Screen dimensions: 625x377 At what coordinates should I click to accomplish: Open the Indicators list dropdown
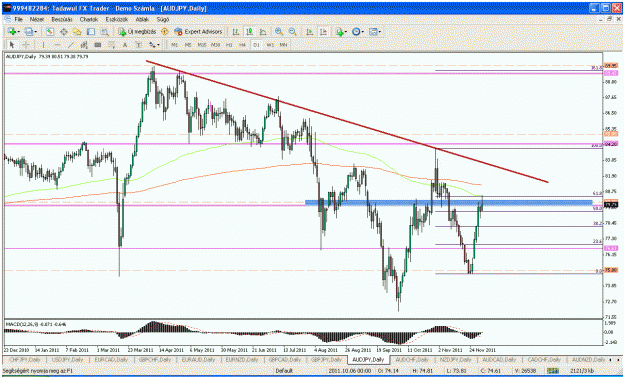click(341, 31)
